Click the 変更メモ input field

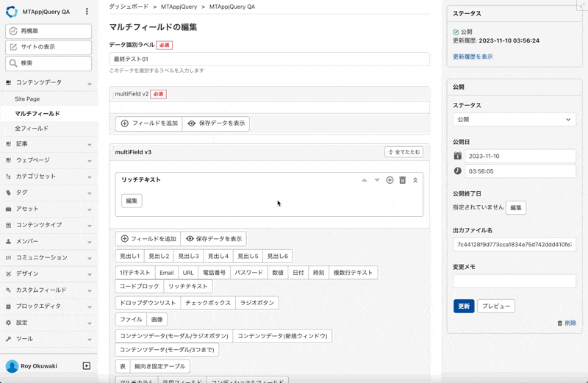click(514, 281)
